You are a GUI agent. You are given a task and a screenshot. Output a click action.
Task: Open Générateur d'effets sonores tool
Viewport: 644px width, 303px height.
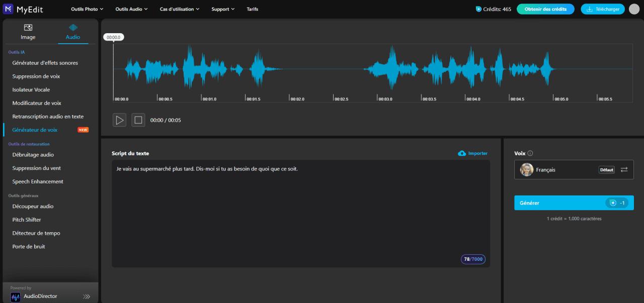click(x=45, y=63)
